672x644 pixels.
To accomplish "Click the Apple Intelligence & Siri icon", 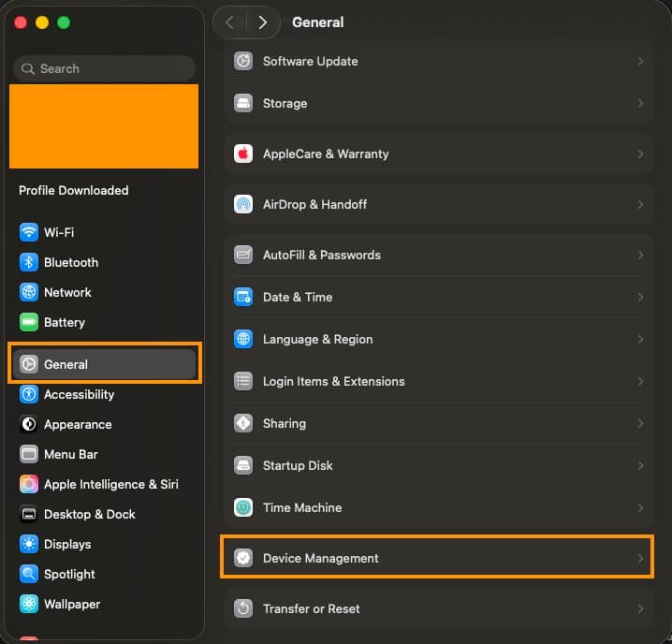I will [29, 485].
